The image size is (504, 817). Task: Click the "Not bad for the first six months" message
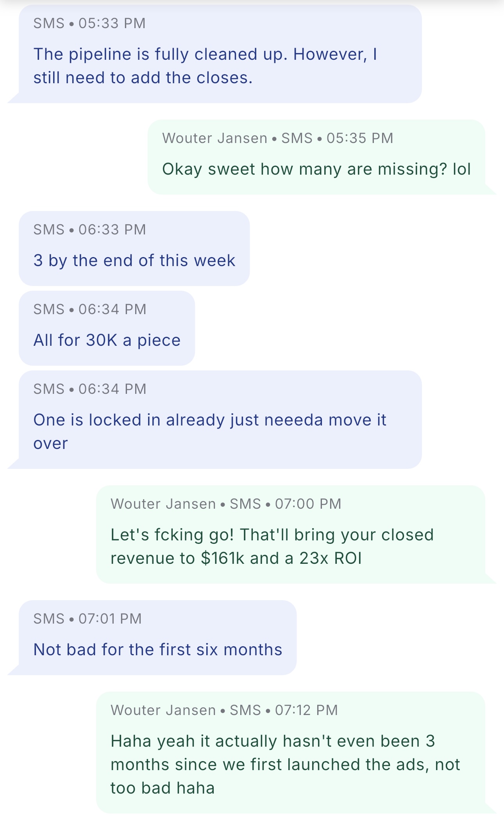(x=157, y=650)
